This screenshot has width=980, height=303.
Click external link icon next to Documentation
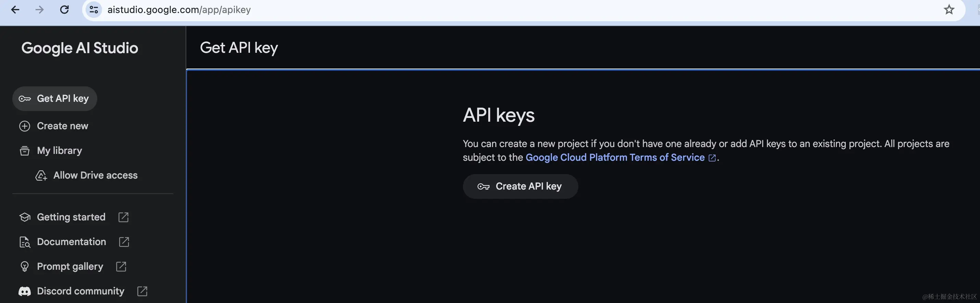tap(124, 242)
